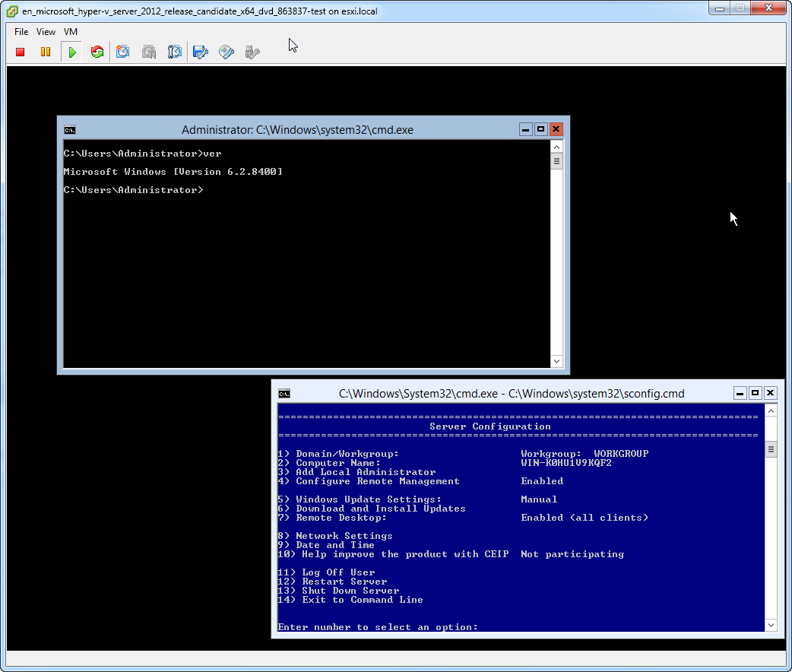Viewport: 792px width, 672px height.
Task: Click '11) Log Off User' option text
Action: pos(326,572)
